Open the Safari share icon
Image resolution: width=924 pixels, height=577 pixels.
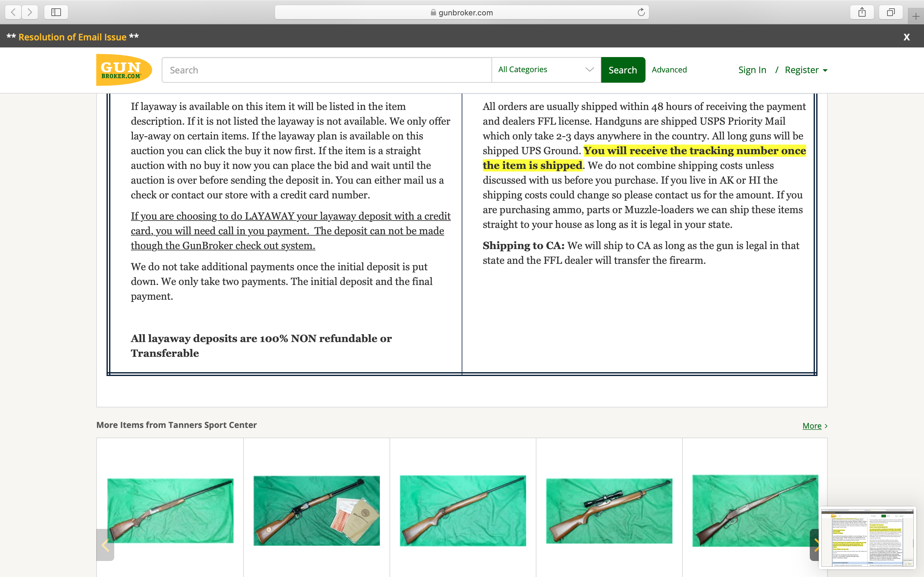(x=862, y=12)
